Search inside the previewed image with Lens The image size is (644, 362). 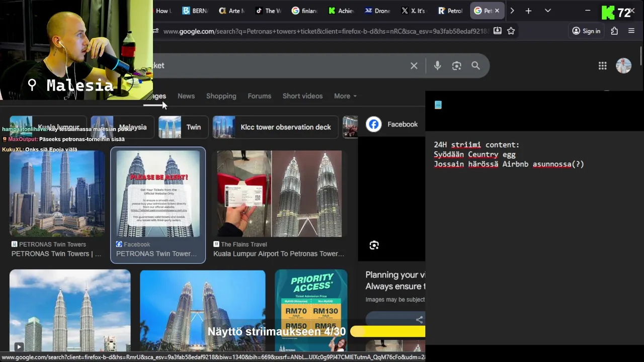pyautogui.click(x=374, y=245)
